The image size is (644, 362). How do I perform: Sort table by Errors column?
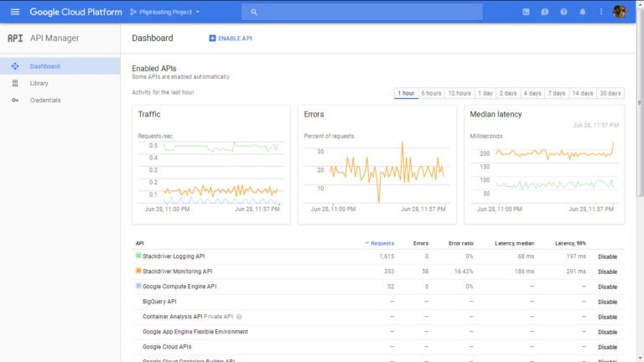[421, 243]
